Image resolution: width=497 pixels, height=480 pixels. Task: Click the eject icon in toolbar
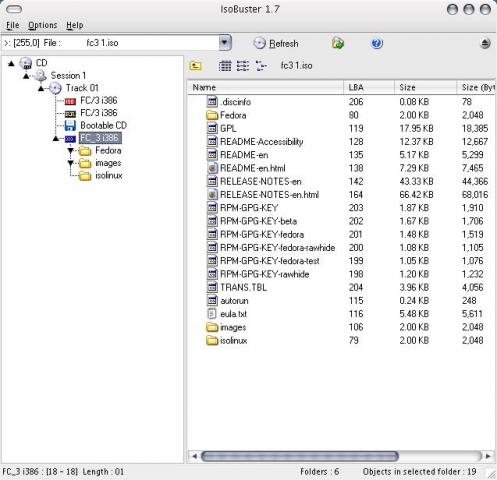tap(485, 43)
